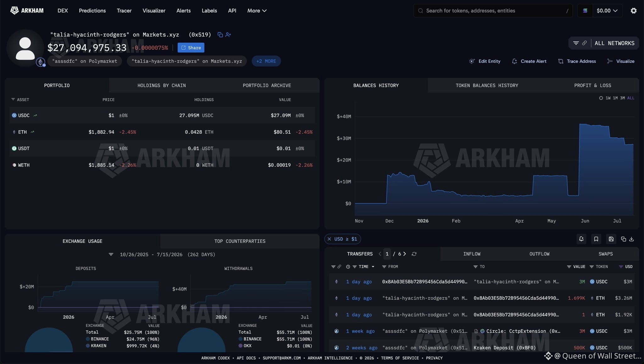Click the clock icon in the Time column header
This screenshot has height=364, width=644.
point(348,267)
